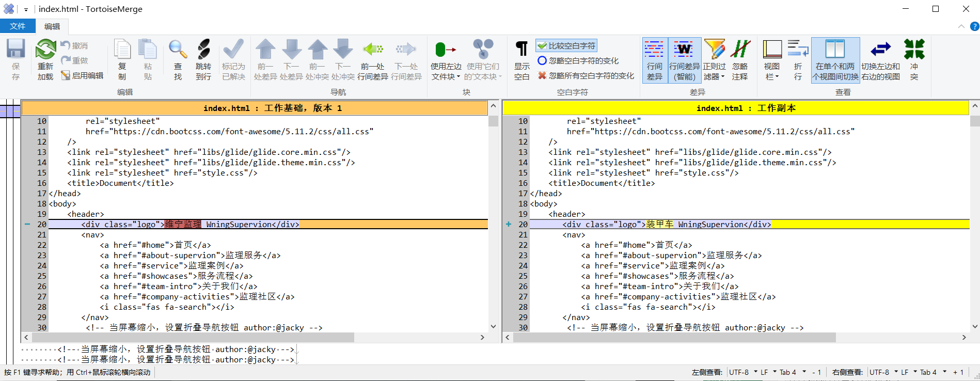
Task: Click removed line 20 in left pane
Action: point(268,224)
